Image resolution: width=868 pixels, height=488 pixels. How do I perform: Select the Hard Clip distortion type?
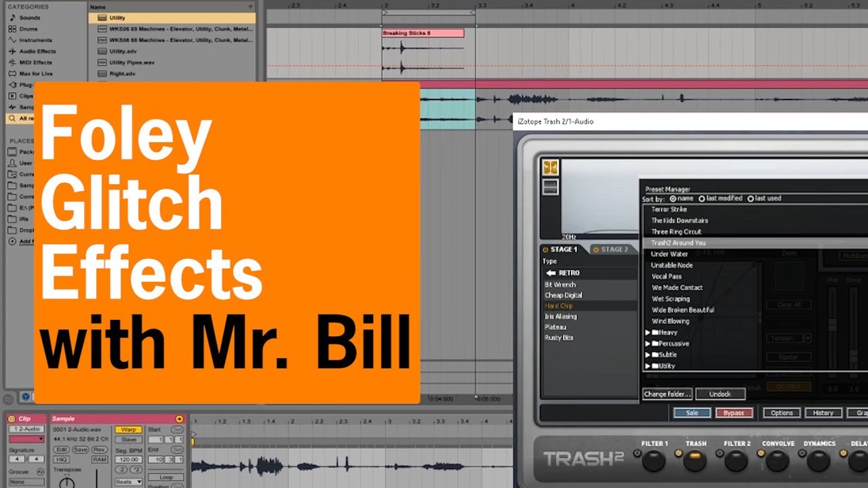pos(559,306)
